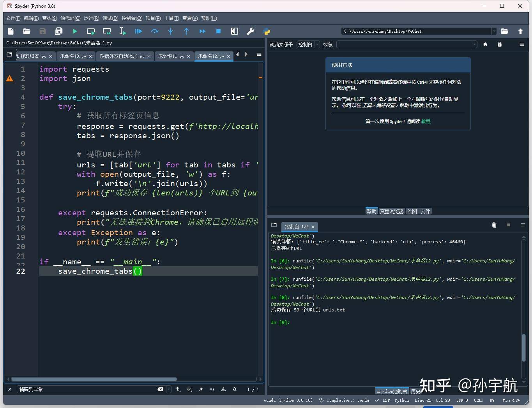
Task: Close the find bar with the X
Action: tap(10, 389)
